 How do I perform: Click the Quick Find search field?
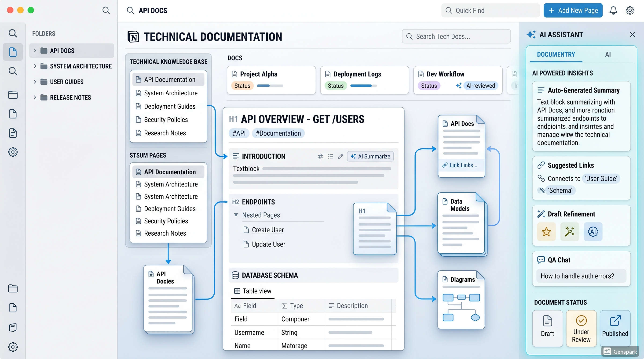[x=490, y=10]
